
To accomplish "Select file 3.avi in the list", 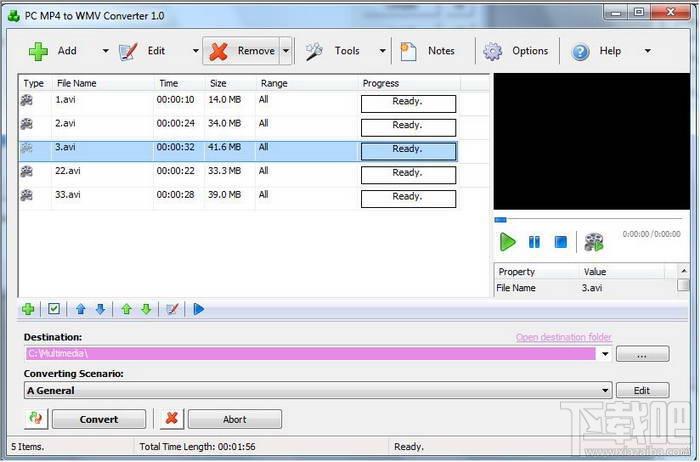I will [65, 147].
